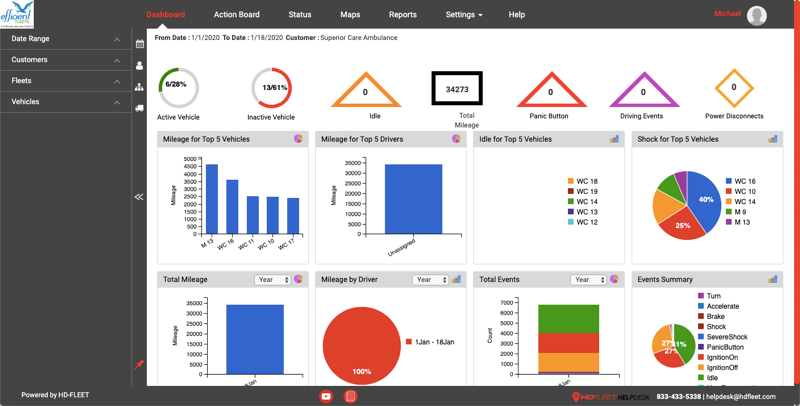Click the green segment of Total Events bar
The width and height of the screenshot is (800, 406).
(x=568, y=319)
